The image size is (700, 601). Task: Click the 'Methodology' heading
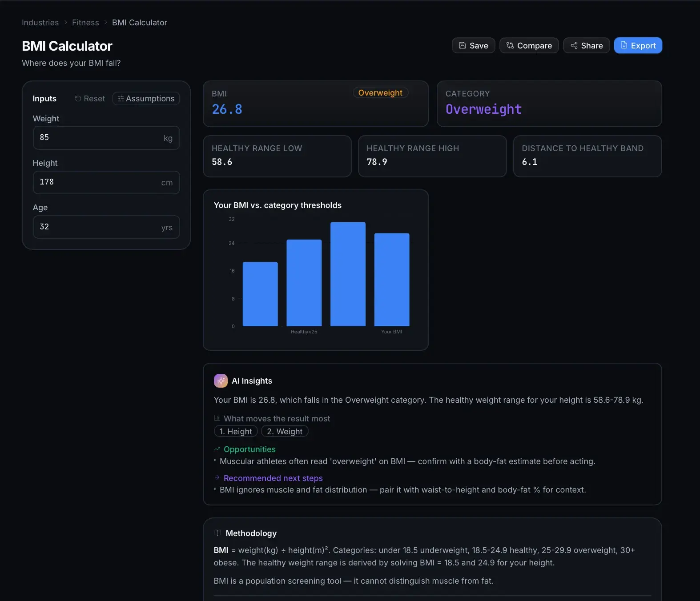(x=251, y=533)
